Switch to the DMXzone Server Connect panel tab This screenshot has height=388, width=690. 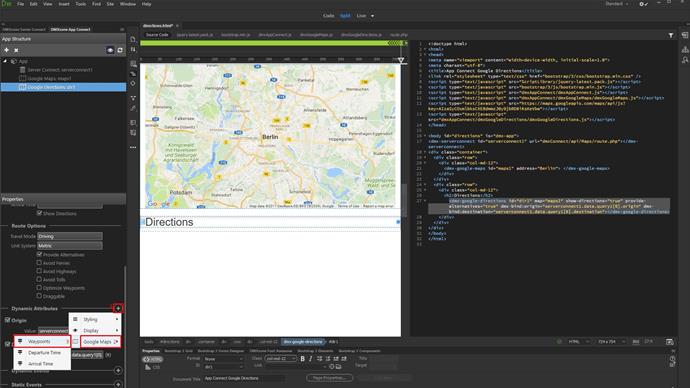click(x=24, y=29)
